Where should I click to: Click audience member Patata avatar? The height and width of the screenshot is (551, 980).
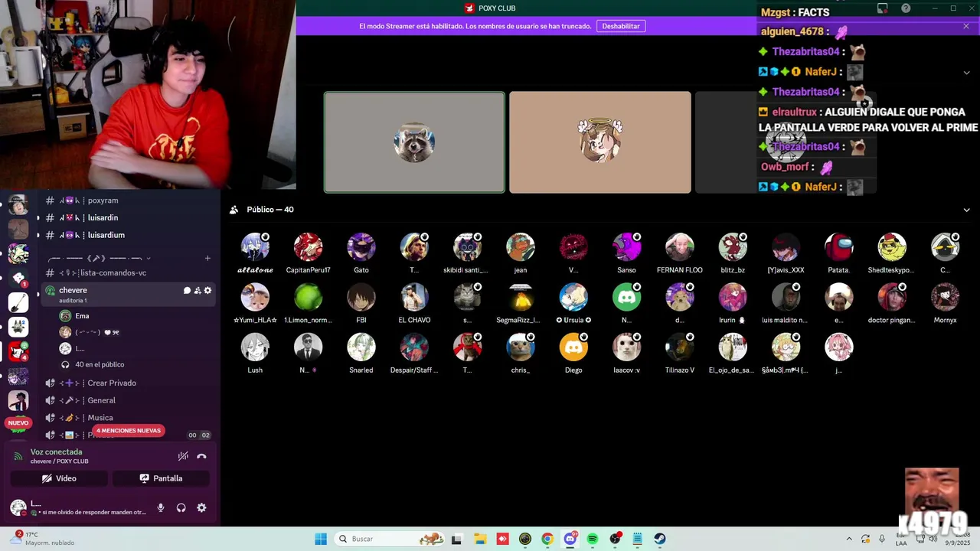(839, 248)
